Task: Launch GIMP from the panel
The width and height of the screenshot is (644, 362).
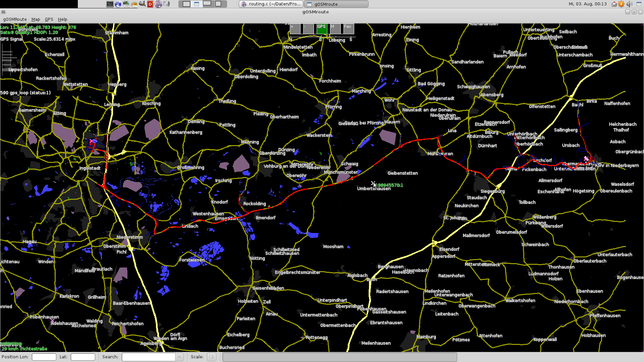Action: [142, 4]
